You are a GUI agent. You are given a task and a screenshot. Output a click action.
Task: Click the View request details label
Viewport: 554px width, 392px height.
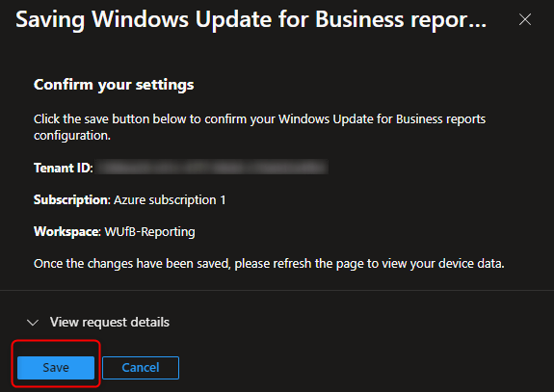pos(110,322)
